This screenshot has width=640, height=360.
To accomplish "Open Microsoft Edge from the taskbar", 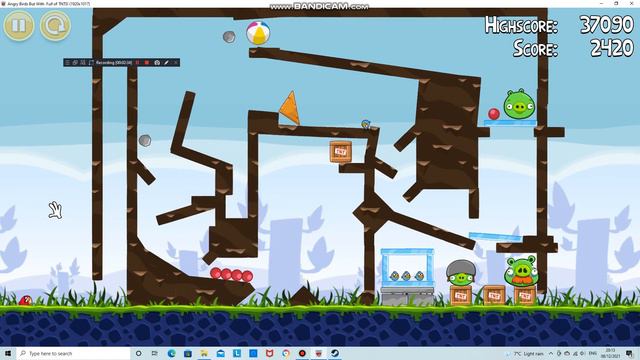I will [171, 353].
